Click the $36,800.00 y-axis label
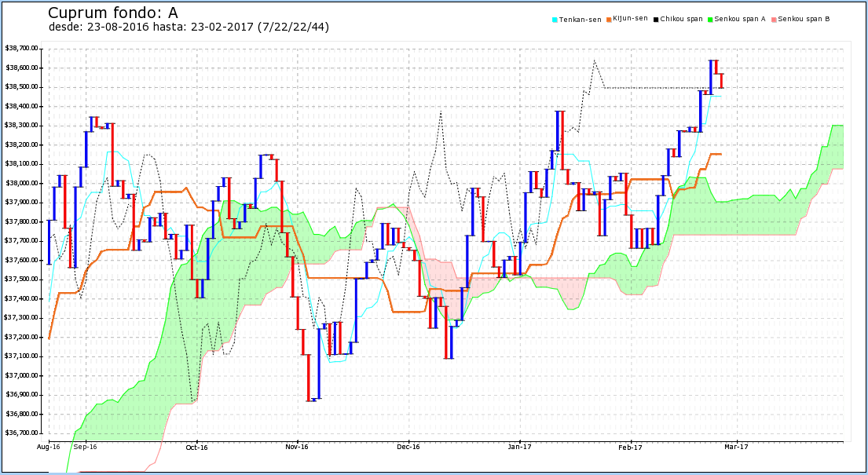The height and width of the screenshot is (475, 868). point(21,414)
